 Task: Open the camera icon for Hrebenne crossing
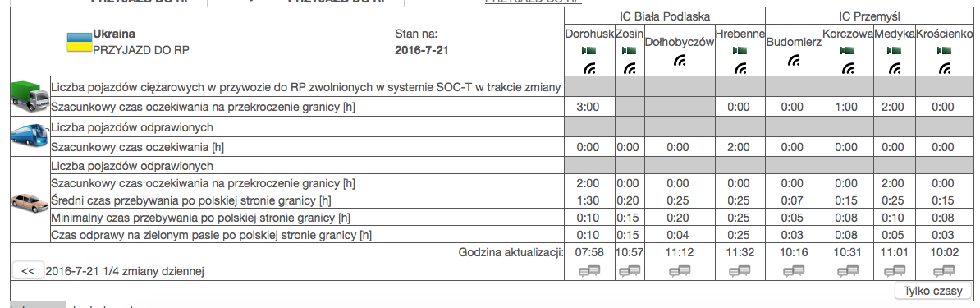(740, 51)
